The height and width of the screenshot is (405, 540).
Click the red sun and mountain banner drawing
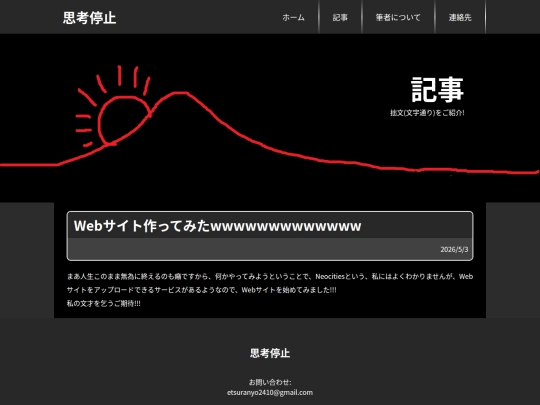pos(270,118)
